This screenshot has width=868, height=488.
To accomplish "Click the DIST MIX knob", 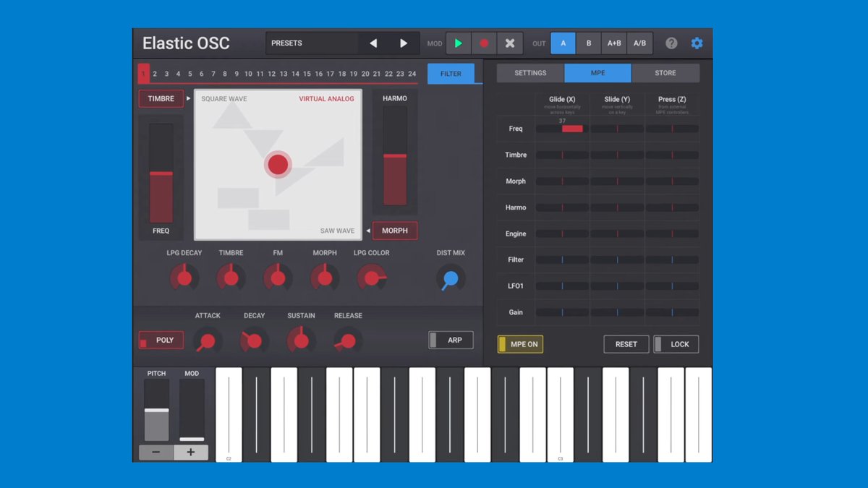I will click(x=450, y=278).
